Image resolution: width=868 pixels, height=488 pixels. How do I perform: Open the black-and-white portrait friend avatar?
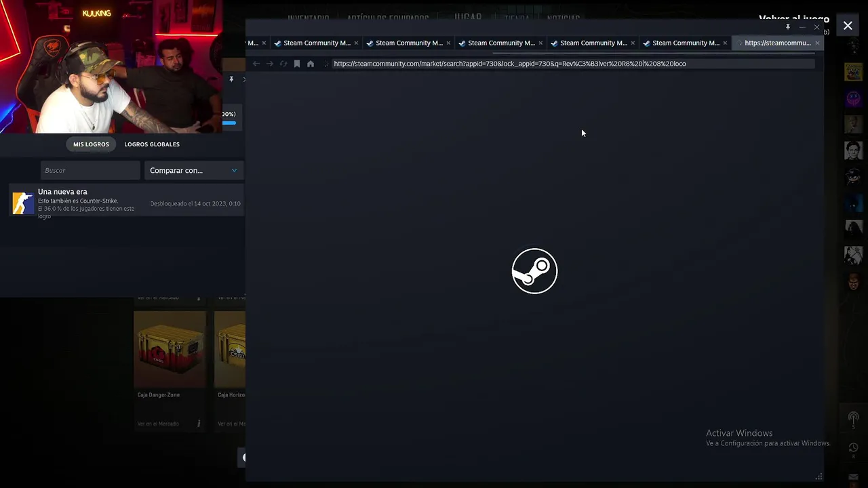853,150
